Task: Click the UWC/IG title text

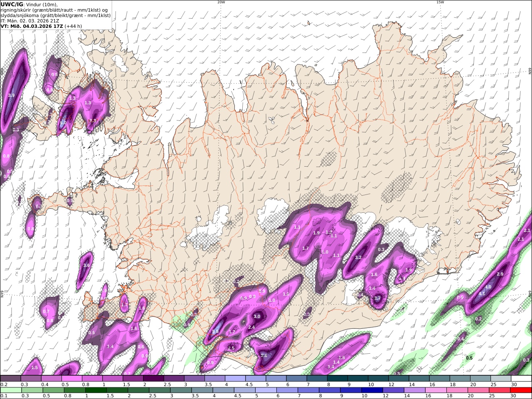Action: pyautogui.click(x=12, y=4)
